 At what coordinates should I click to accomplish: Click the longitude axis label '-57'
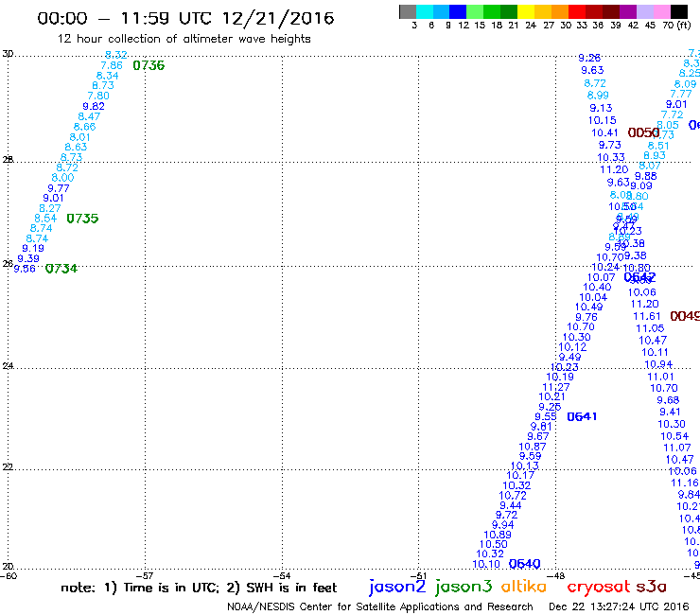(145, 575)
